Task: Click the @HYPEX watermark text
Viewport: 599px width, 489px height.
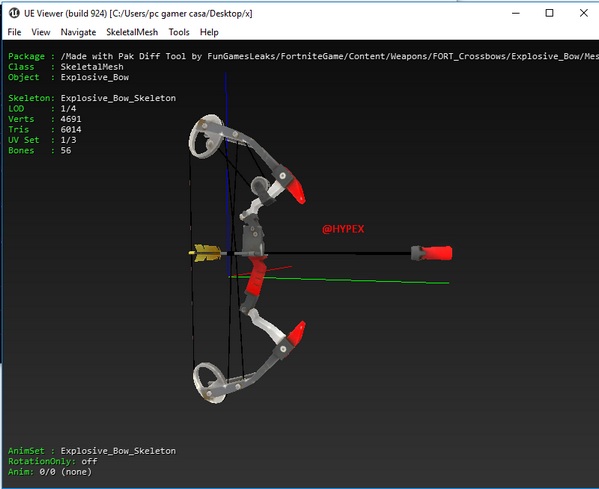Action: 343,229
